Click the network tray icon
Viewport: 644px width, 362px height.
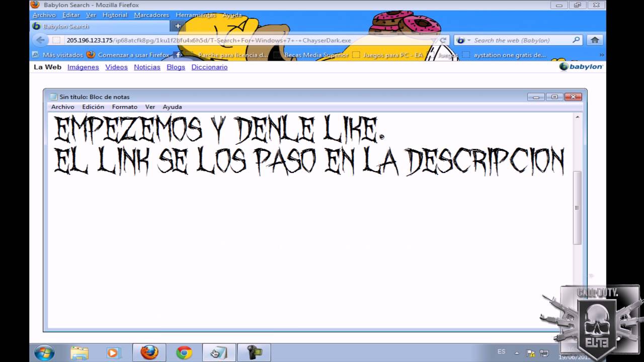coord(544,353)
